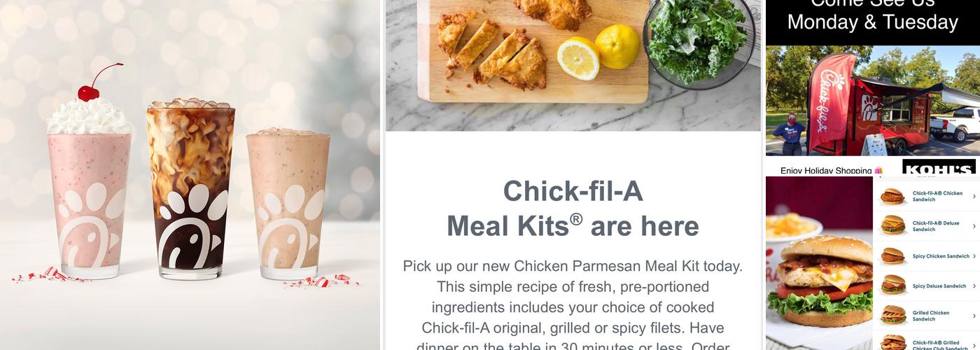Viewport: 980px width, 350px height.
Task: Select the Spicy Deluxe Sandwich menu label
Action: (x=939, y=286)
